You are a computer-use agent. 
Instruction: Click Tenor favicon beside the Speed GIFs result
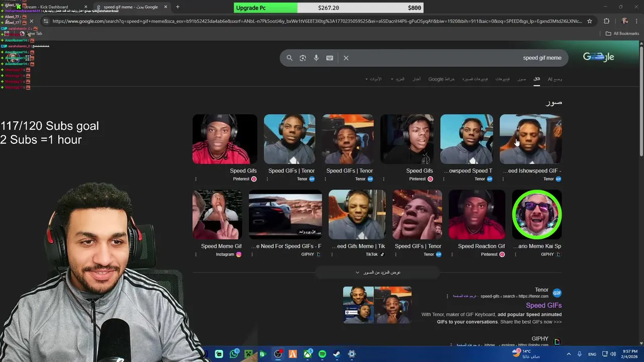(557, 293)
